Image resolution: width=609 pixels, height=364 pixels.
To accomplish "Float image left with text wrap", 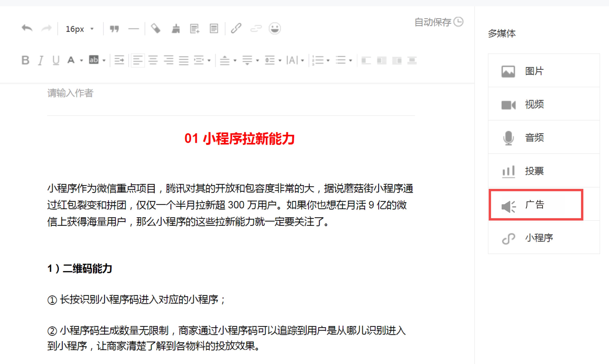I will click(382, 60).
